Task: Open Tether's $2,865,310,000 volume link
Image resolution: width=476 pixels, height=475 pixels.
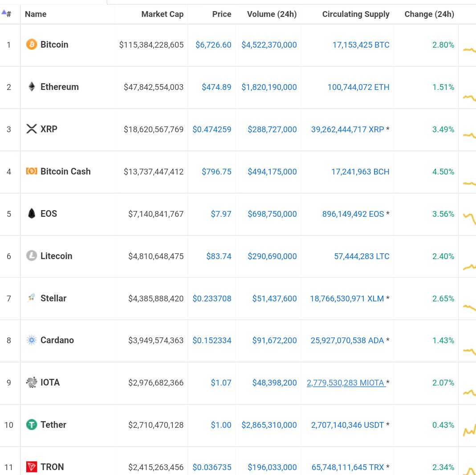Action: [x=269, y=425]
